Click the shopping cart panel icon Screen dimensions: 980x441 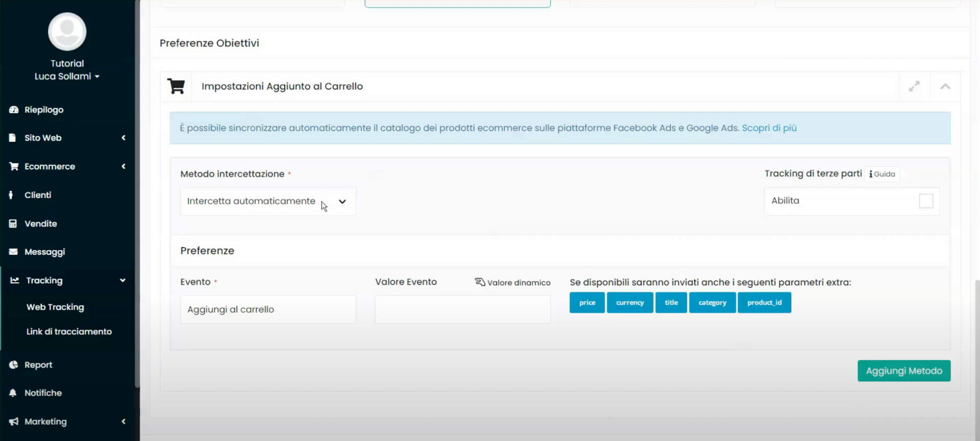click(176, 86)
